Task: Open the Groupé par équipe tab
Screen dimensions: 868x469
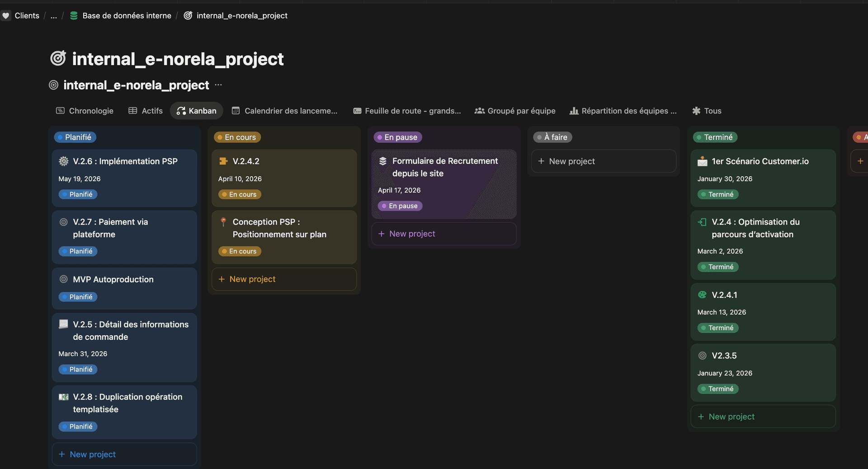Action: (515, 111)
